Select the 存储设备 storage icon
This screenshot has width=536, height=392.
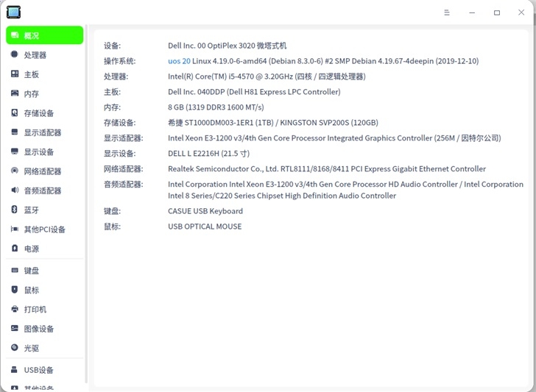[15, 113]
